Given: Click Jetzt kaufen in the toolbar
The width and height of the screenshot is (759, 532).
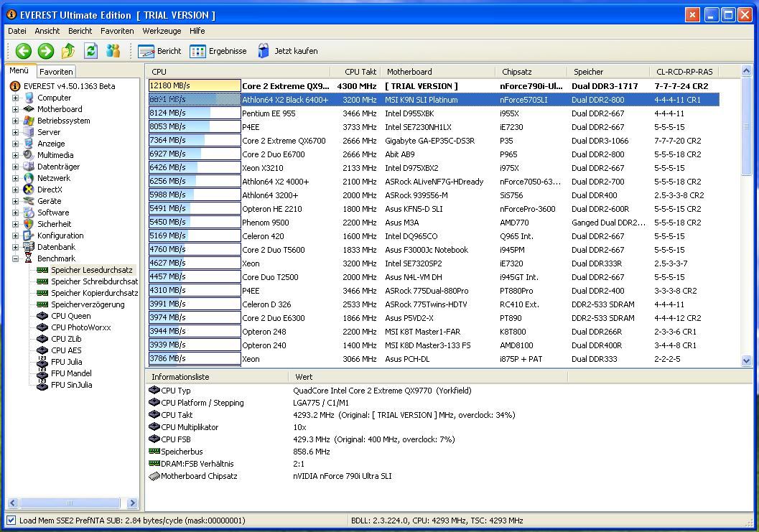Looking at the screenshot, I should click(288, 51).
